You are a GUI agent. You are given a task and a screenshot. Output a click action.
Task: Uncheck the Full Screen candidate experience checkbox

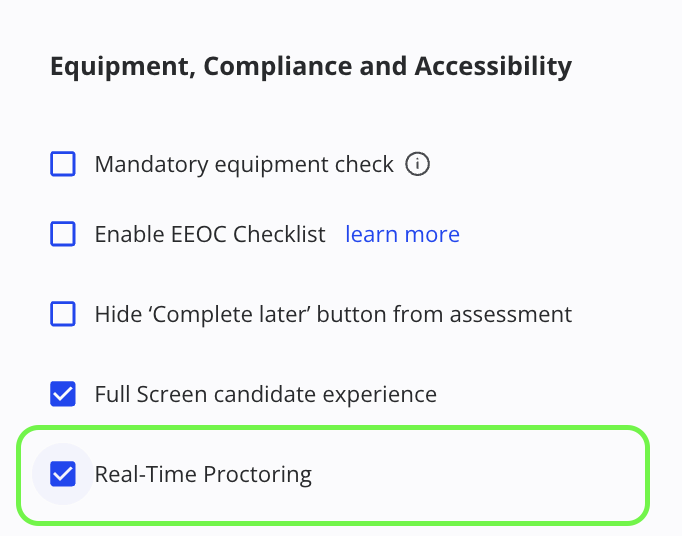coord(63,394)
